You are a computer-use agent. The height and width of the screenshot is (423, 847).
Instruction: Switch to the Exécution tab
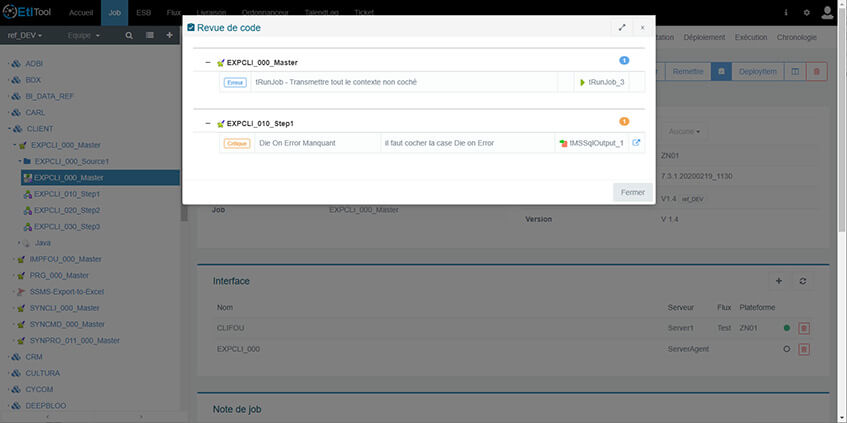pos(751,38)
